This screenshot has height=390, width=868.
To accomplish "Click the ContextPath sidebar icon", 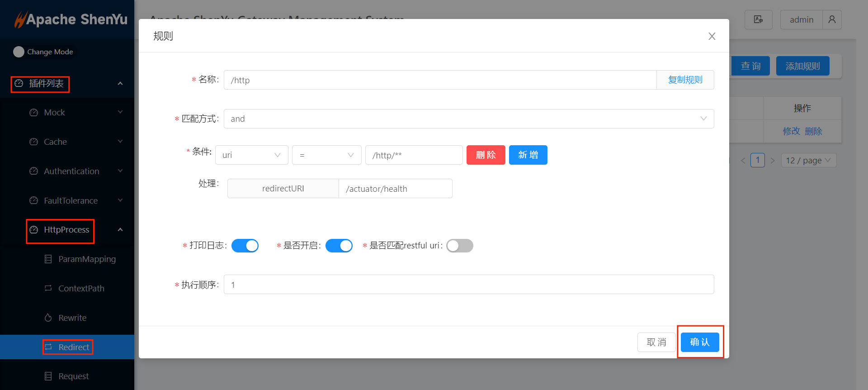I will click(x=48, y=288).
